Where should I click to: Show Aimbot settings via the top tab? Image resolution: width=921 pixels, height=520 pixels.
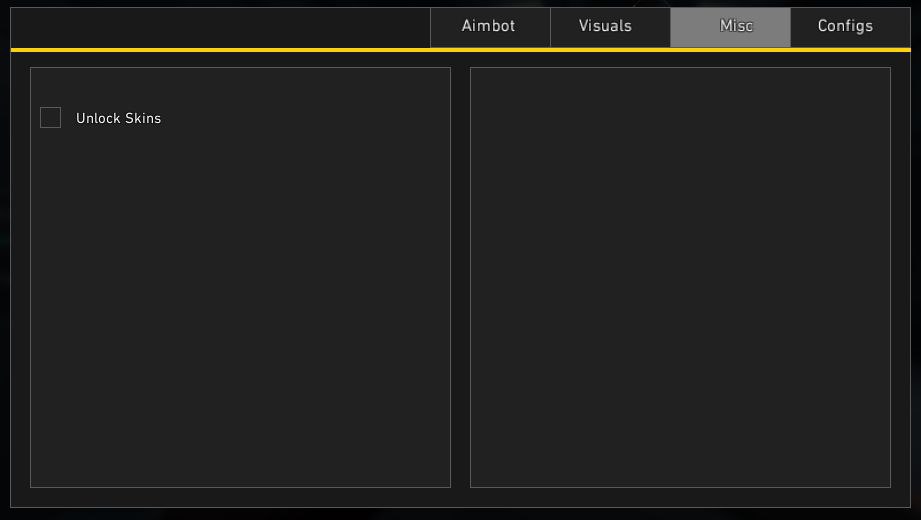(x=489, y=26)
